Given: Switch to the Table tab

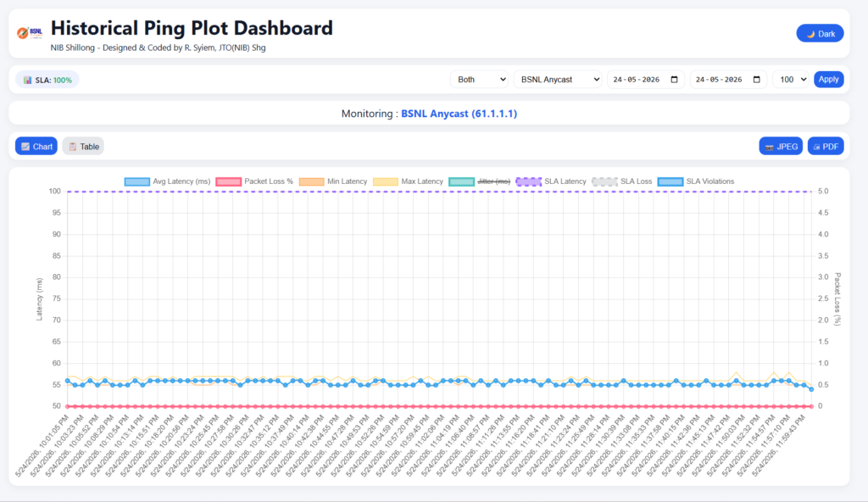Looking at the screenshot, I should pyautogui.click(x=83, y=147).
